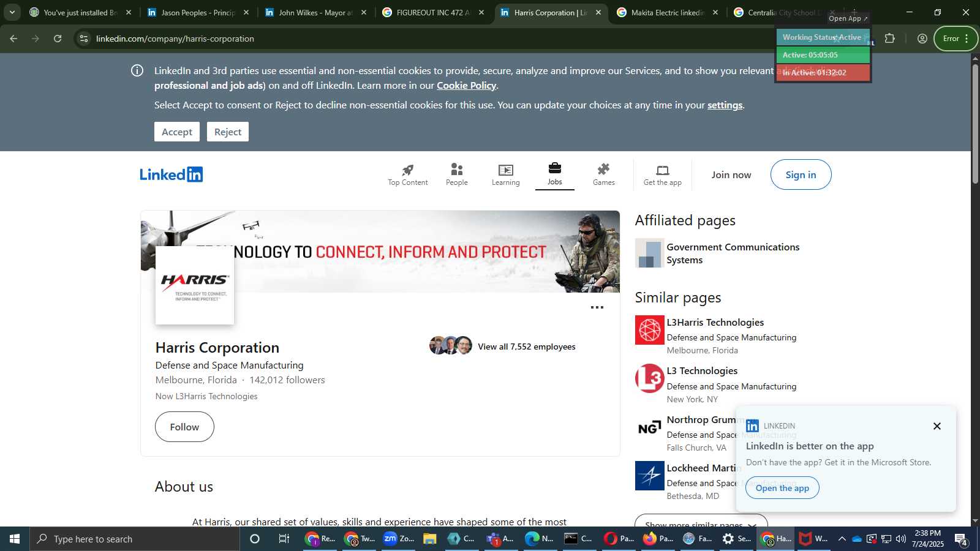Open the cookie settings link
This screenshot has width=980, height=551.
[x=725, y=105]
